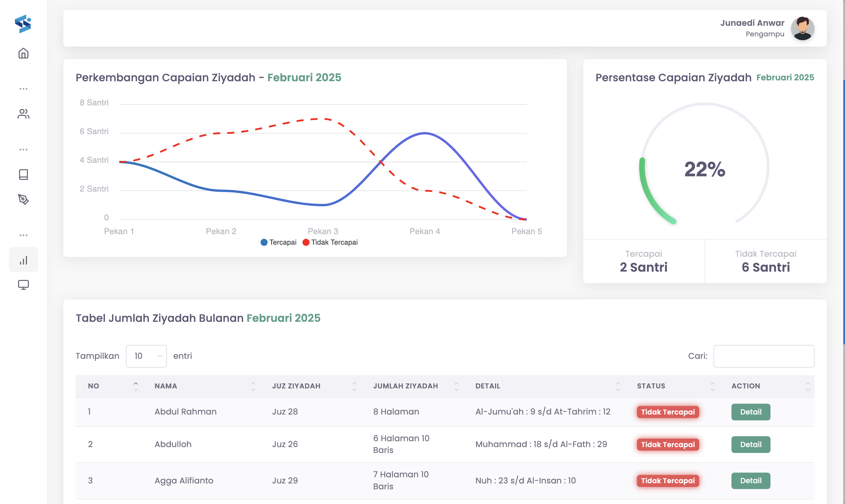Open Detail for Agga Alifianto
Viewport: 845px width, 504px height.
pos(751,481)
